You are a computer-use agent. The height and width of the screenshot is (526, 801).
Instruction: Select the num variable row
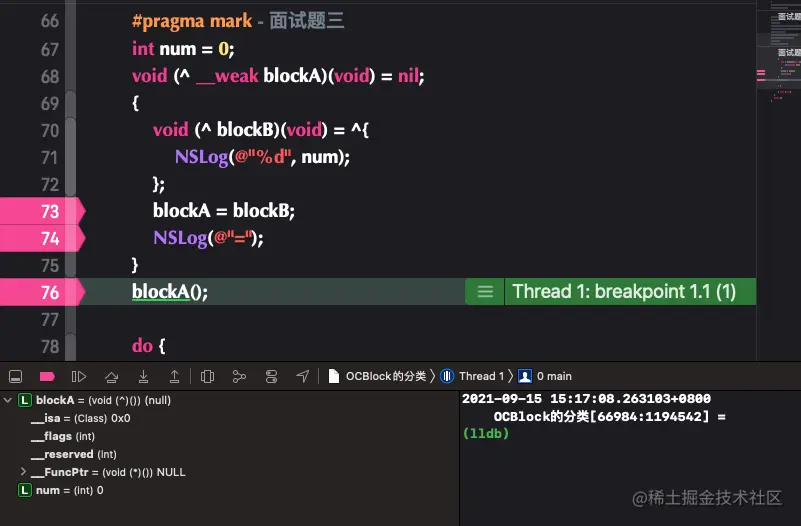tap(69, 490)
